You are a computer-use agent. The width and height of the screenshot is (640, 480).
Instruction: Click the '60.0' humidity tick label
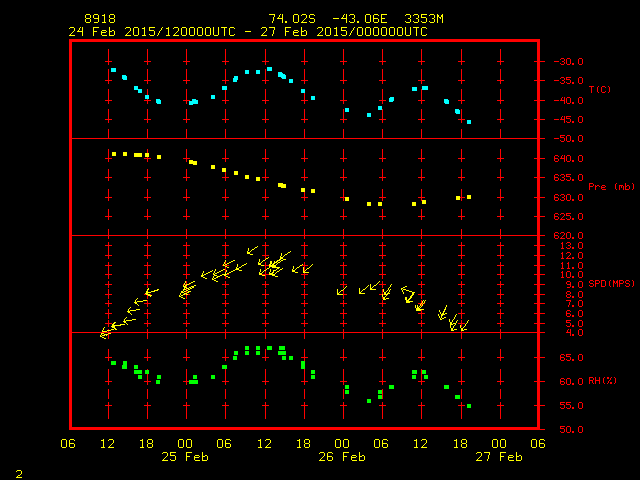tap(571, 381)
